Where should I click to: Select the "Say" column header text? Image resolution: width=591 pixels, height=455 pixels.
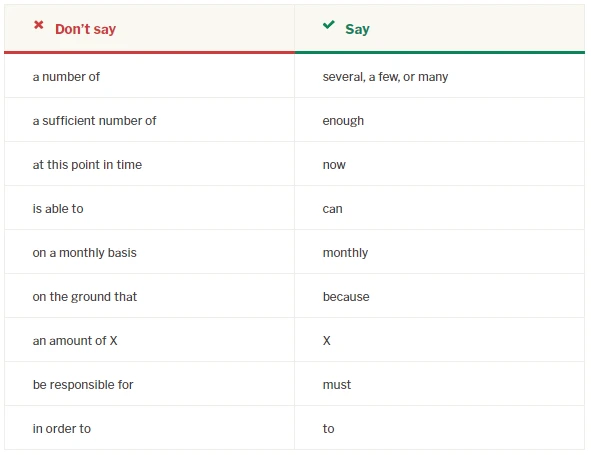(x=357, y=29)
